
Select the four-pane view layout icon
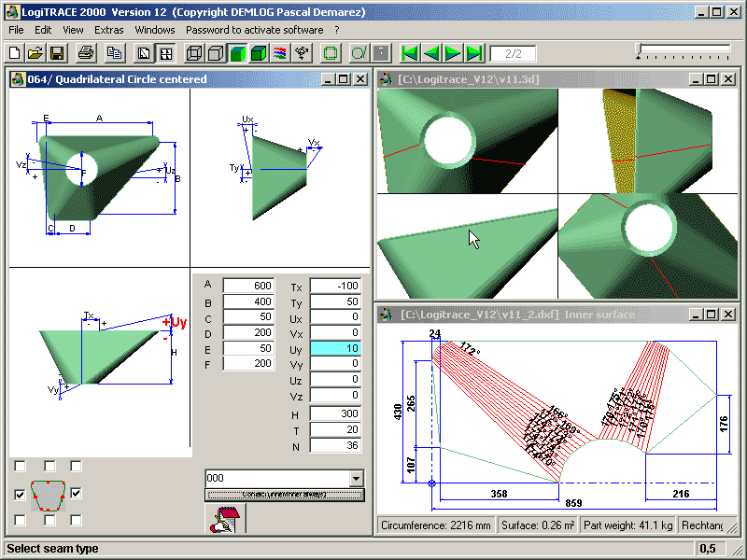pos(166,53)
